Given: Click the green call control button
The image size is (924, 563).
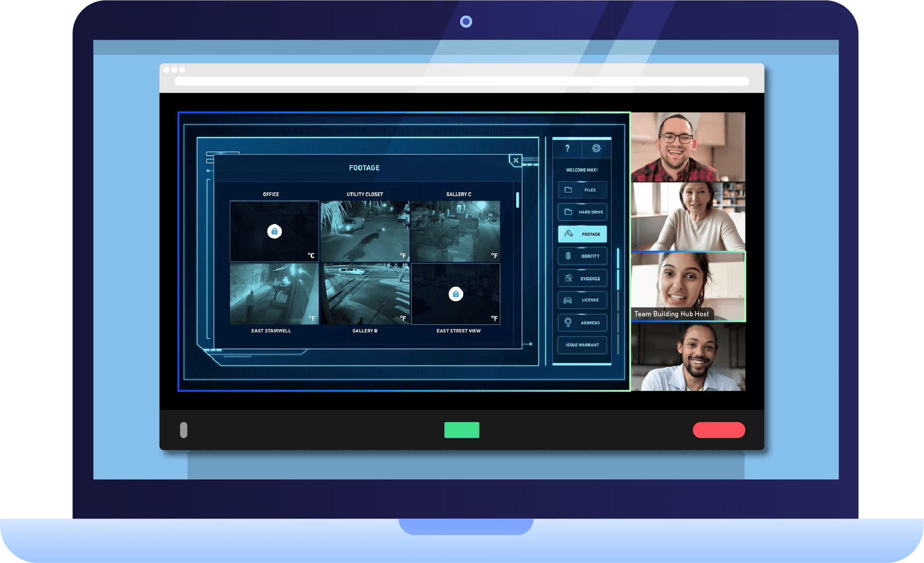Looking at the screenshot, I should (x=462, y=430).
